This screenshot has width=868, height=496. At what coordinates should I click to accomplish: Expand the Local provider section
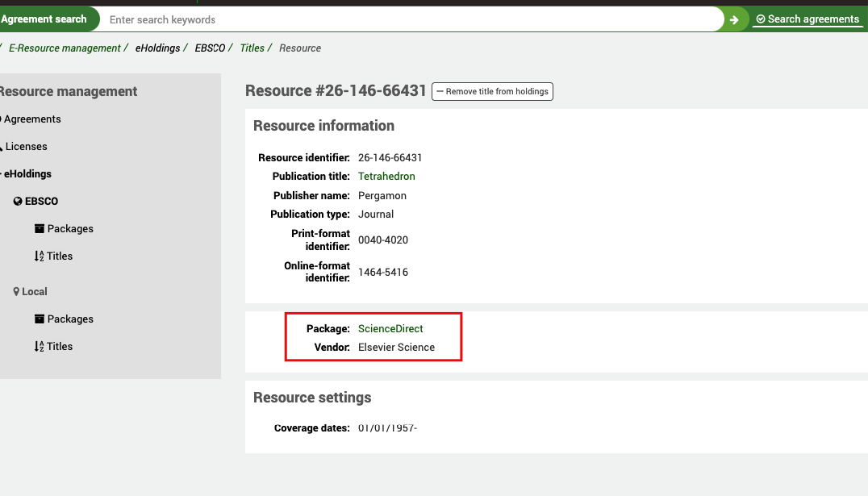coord(36,291)
